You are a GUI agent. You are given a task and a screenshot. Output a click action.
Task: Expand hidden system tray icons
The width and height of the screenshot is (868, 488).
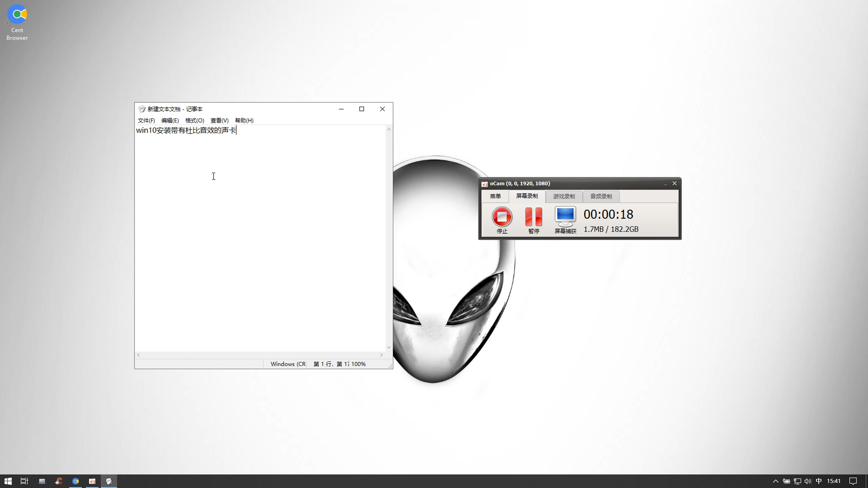pyautogui.click(x=775, y=481)
